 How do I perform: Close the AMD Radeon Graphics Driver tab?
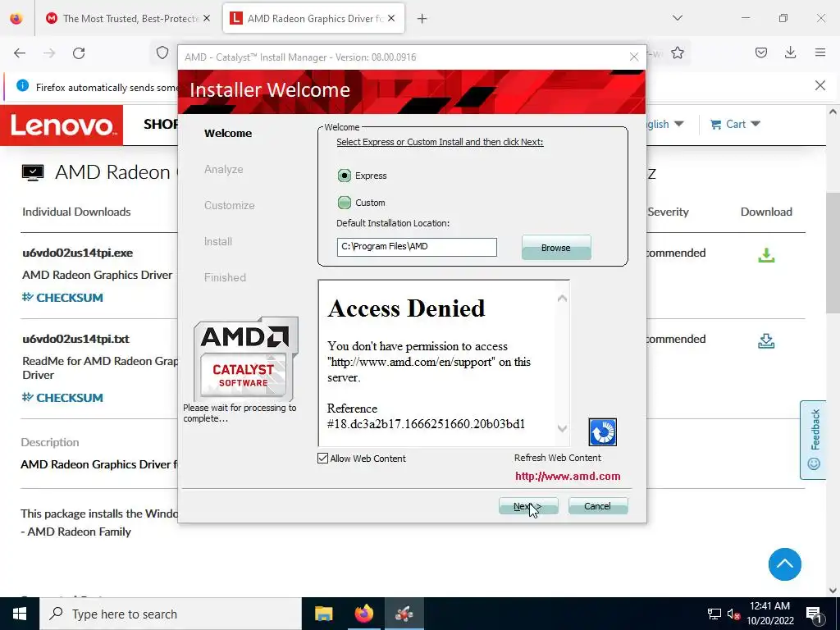391,18
